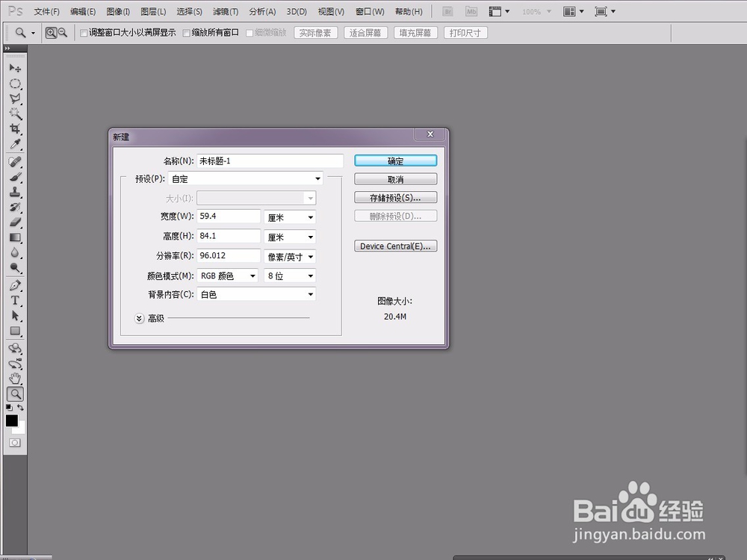The height and width of the screenshot is (560, 747).
Task: Select the Blur tool
Action: (15, 252)
